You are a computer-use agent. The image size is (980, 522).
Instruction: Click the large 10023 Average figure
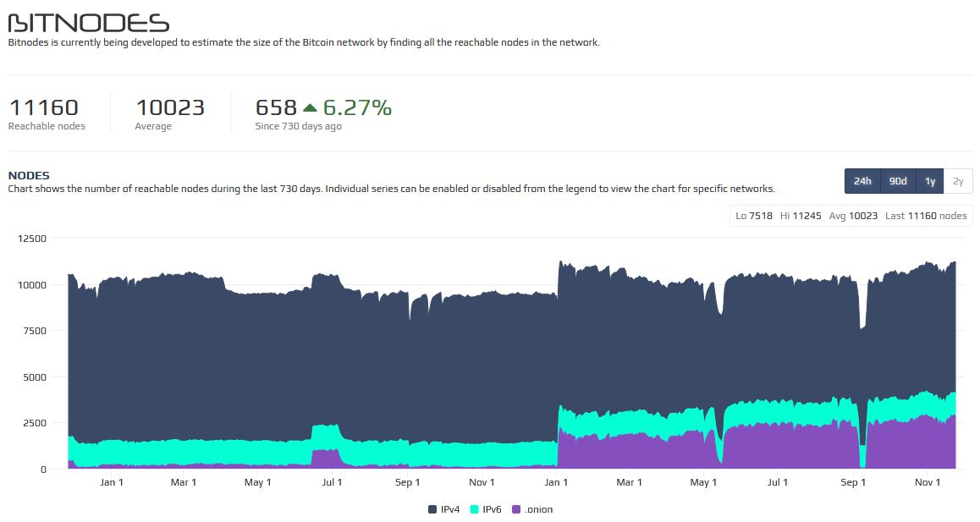[170, 107]
